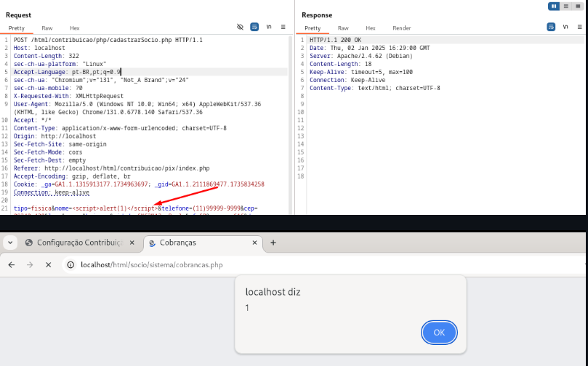The image size is (588, 366).
Task: Click the response Content-Type header line
Action: (374, 88)
